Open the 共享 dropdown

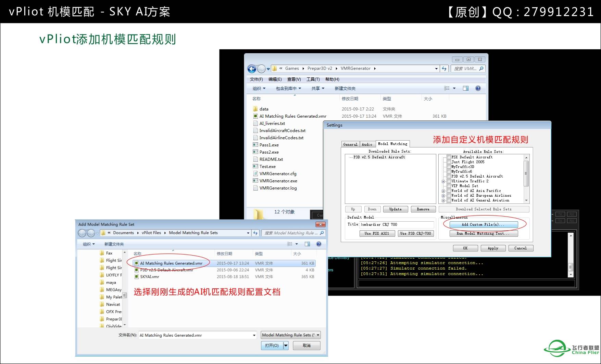(x=318, y=88)
